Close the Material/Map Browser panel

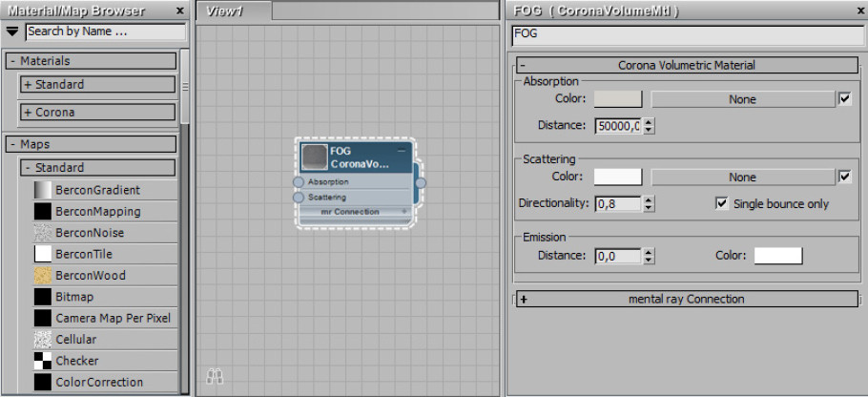(x=180, y=10)
